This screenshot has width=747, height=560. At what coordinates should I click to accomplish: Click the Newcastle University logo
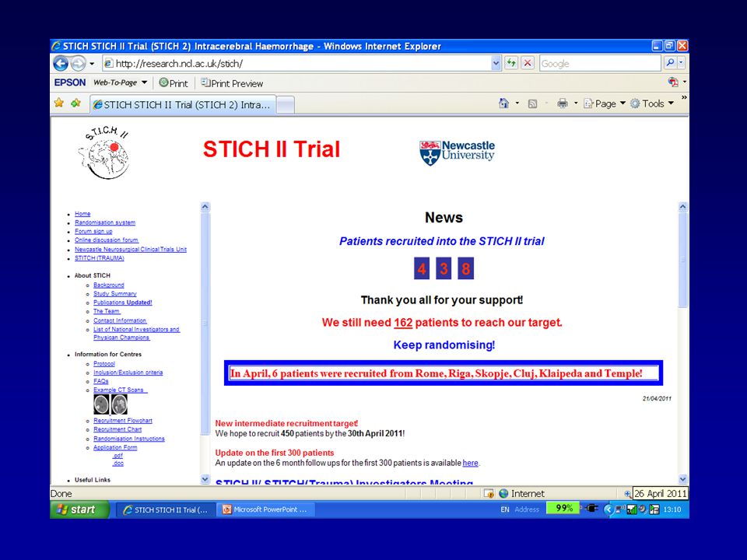(457, 152)
